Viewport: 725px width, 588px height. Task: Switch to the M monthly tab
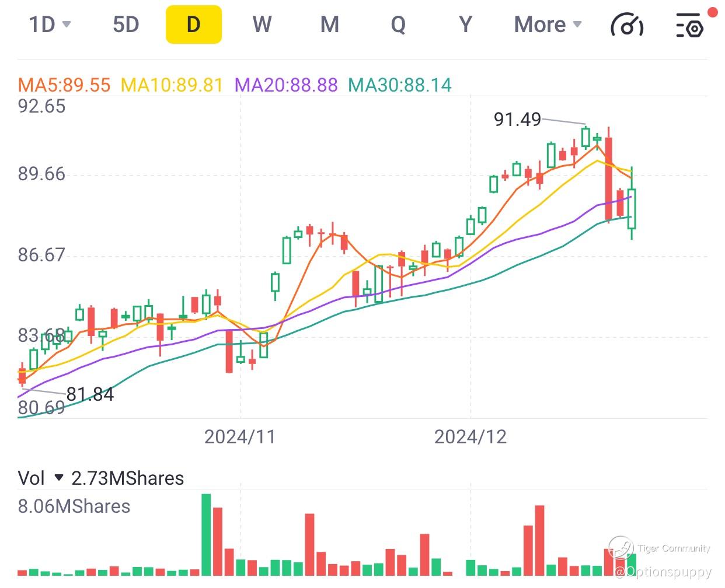pyautogui.click(x=330, y=24)
